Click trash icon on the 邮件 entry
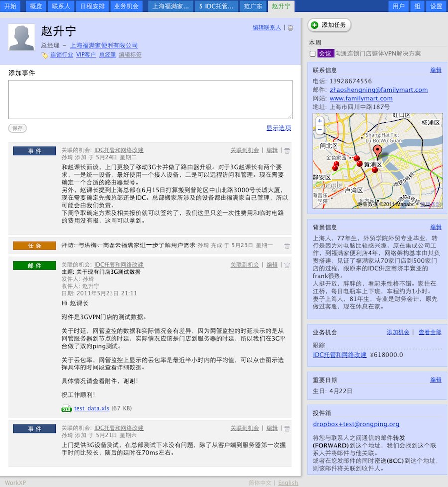Image resolution: width=448 pixels, height=487 pixels. click(x=287, y=265)
